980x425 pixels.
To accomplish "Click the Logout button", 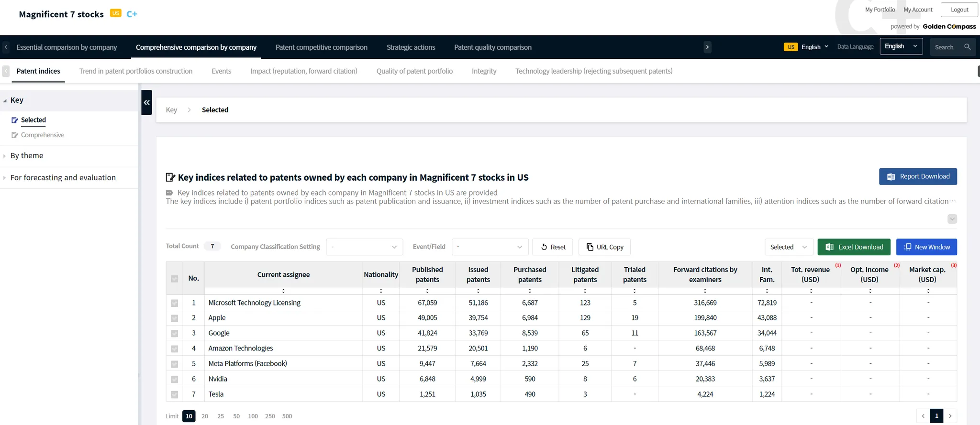I will pos(959,10).
